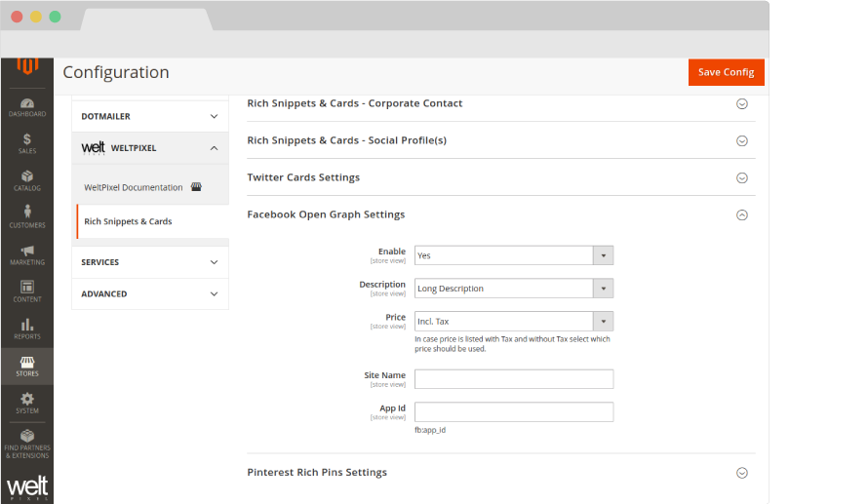This screenshot has width=868, height=504.
Task: Open Find Partners & Extensions icon
Action: pos(27,444)
